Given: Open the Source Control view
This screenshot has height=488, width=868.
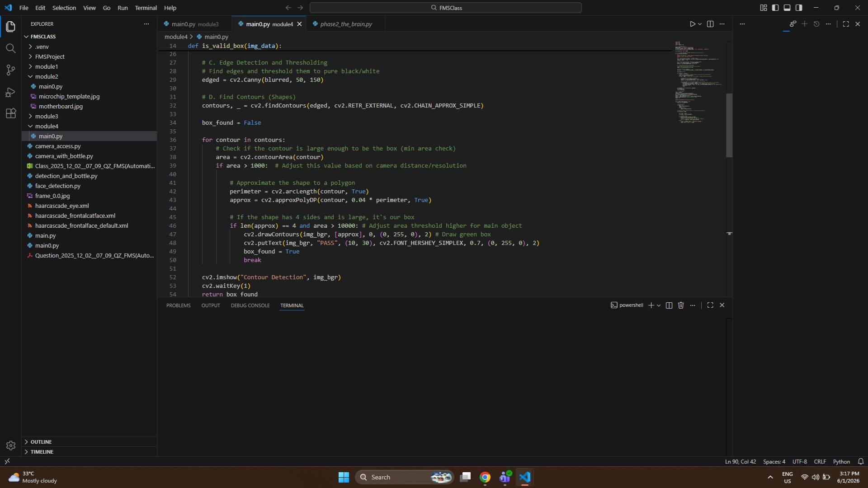Looking at the screenshot, I should pyautogui.click(x=11, y=70).
